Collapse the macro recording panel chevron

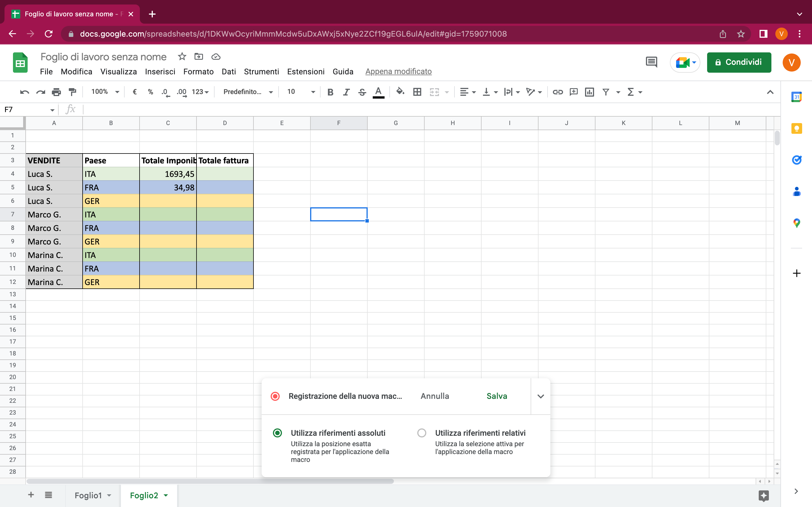pyautogui.click(x=540, y=396)
